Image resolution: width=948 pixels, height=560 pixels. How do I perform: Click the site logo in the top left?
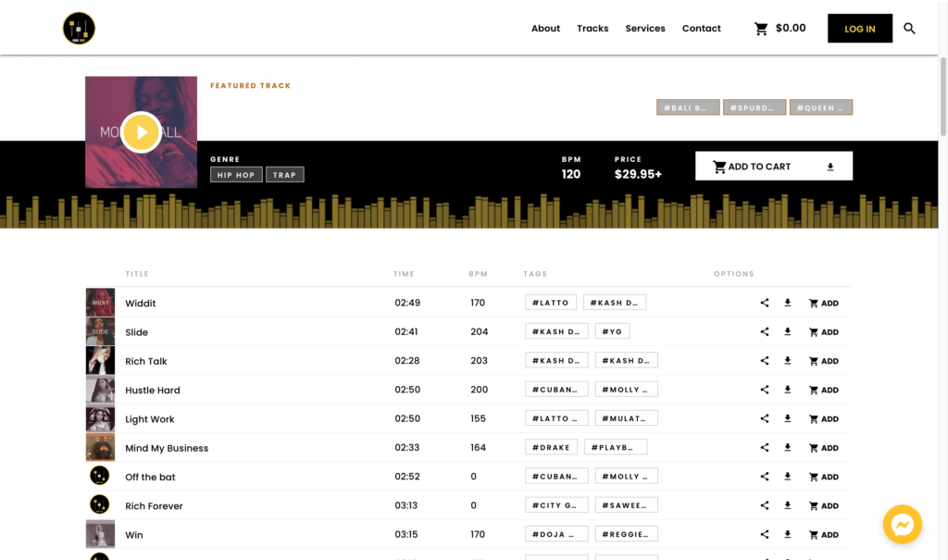coord(79,28)
